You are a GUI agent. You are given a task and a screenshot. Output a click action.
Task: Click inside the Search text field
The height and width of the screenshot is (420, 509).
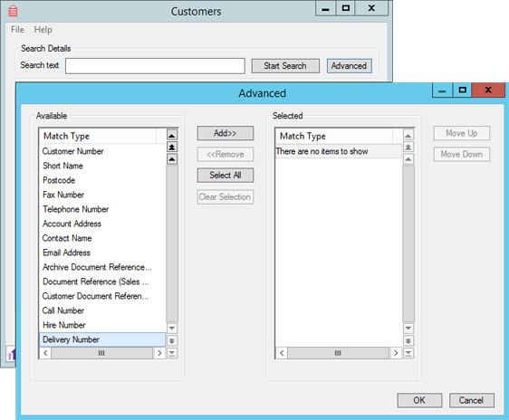click(x=155, y=66)
